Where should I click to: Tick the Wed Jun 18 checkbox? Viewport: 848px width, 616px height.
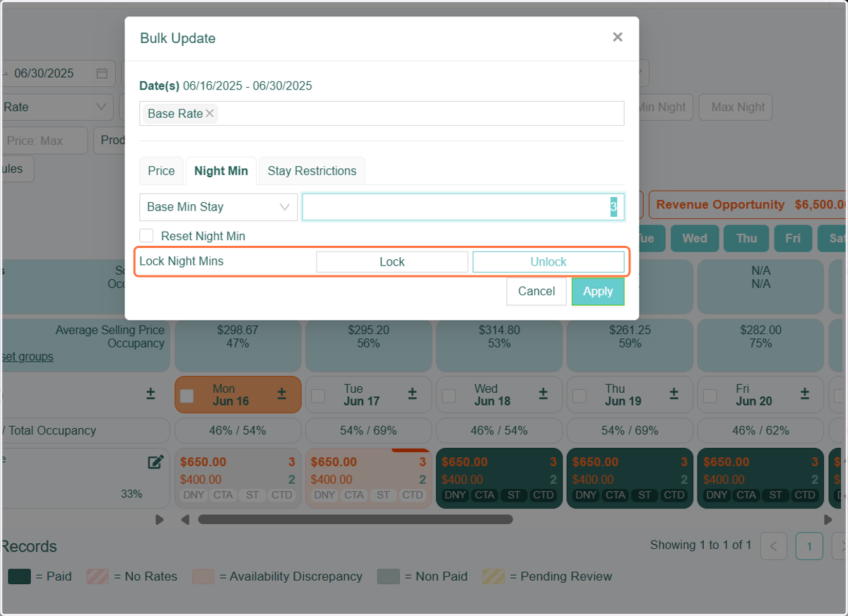tap(449, 396)
